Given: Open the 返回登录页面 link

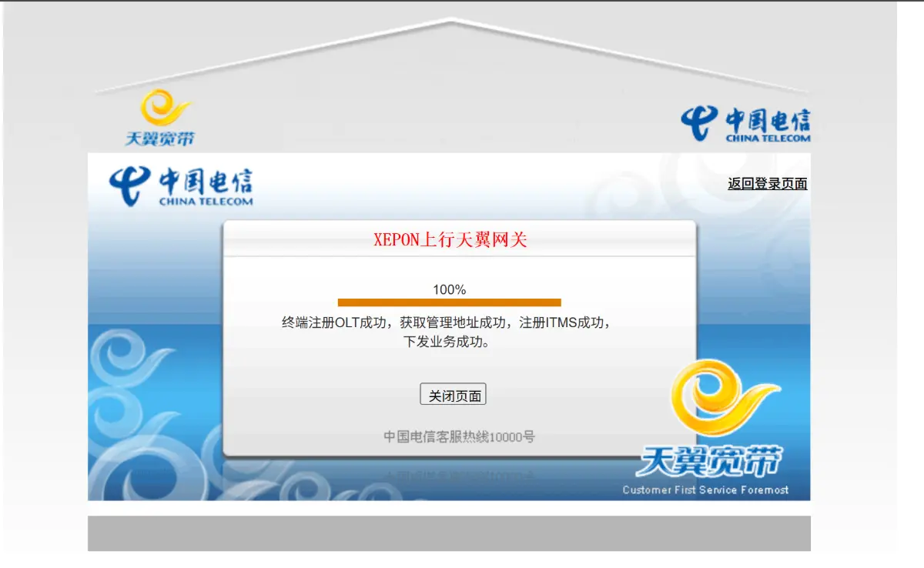Looking at the screenshot, I should point(768,183).
